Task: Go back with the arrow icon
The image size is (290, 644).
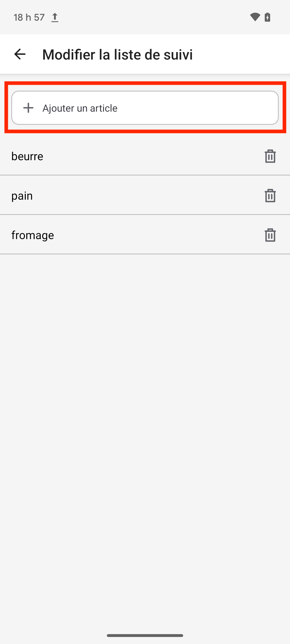Action: tap(20, 54)
